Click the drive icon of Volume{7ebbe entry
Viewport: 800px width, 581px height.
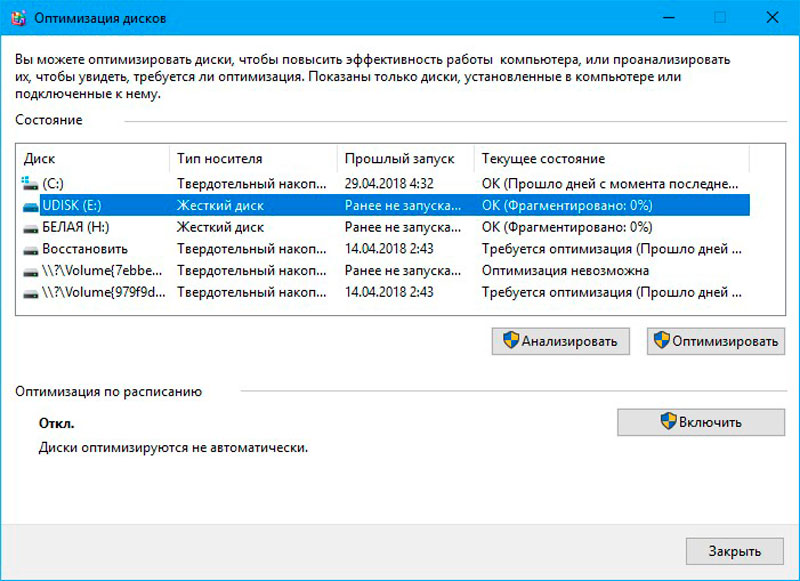(30, 270)
